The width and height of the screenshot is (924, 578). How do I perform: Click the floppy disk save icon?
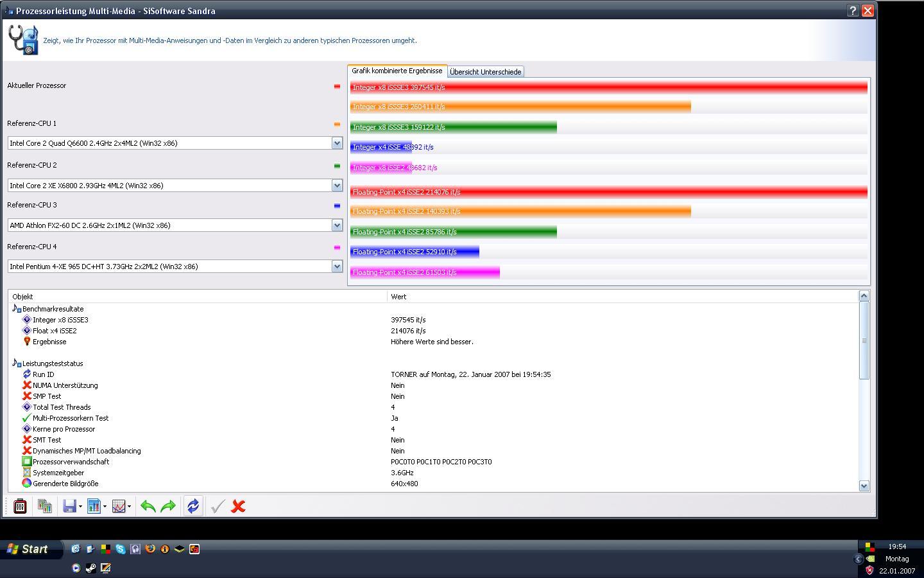[69, 507]
